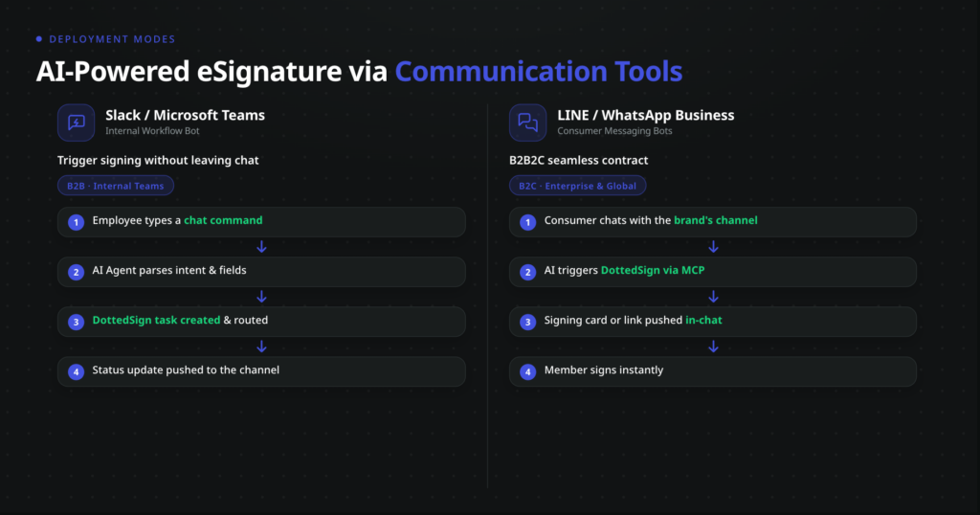
Task: Click the 'Employee types a chat command' step
Action: (x=261, y=222)
